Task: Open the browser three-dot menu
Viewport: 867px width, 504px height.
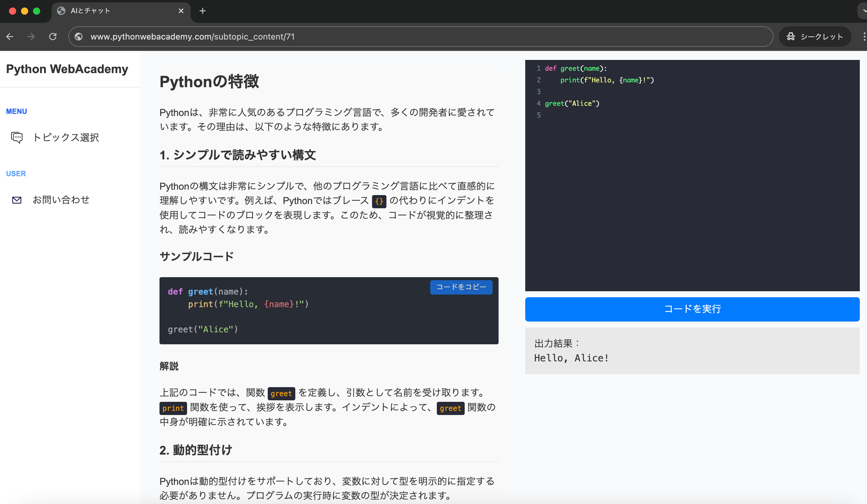Action: point(864,37)
